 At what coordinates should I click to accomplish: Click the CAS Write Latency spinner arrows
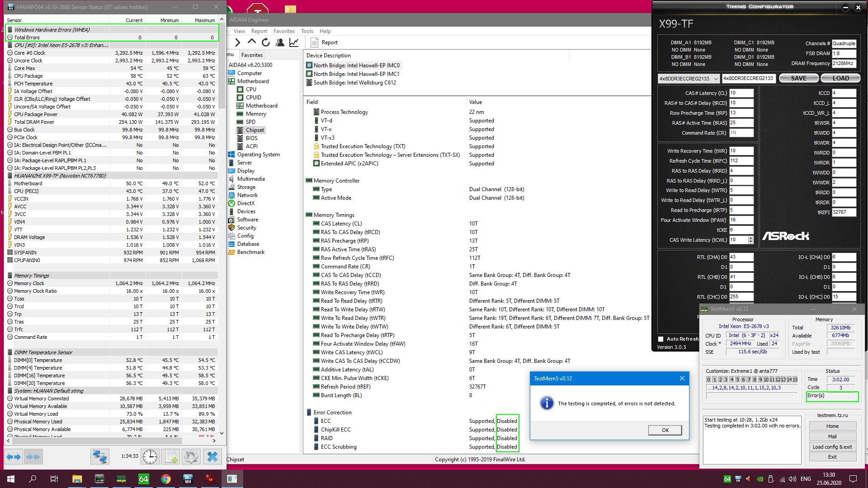751,240
